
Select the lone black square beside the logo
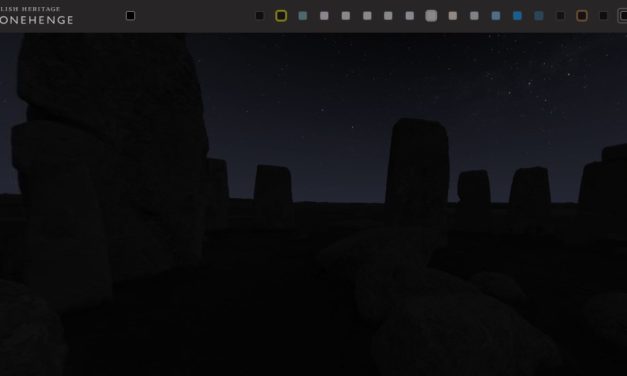pyautogui.click(x=130, y=16)
